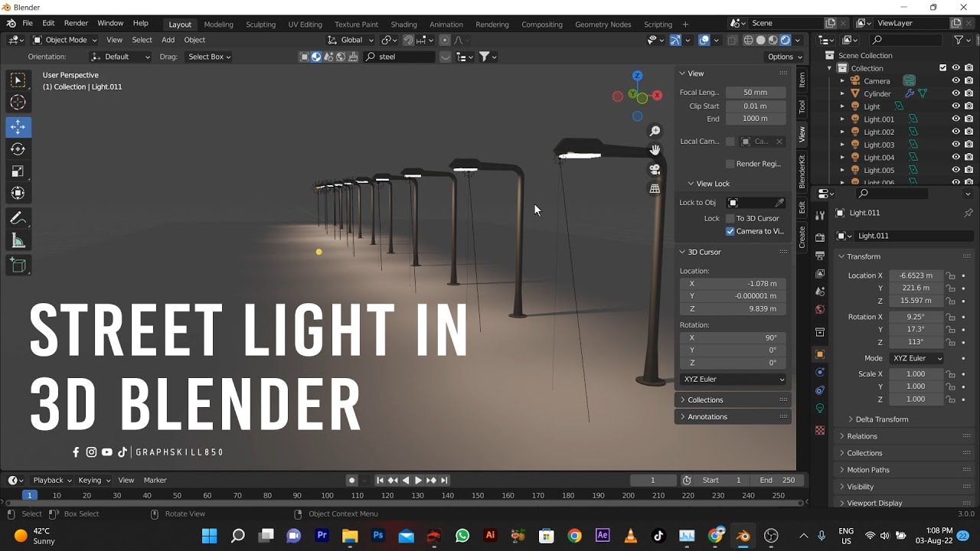980x551 pixels.
Task: Open the File menu
Action: pyautogui.click(x=28, y=24)
